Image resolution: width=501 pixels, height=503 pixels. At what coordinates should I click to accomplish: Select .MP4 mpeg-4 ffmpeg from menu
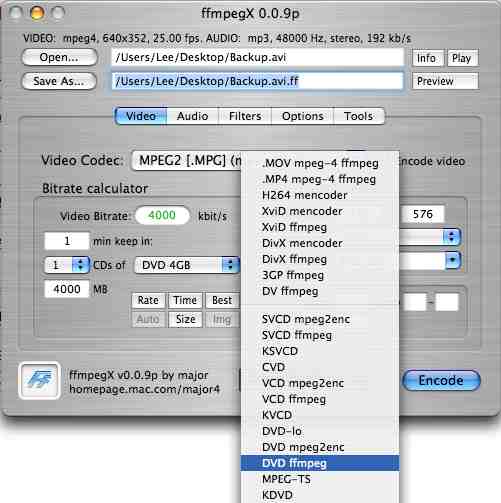(x=320, y=179)
